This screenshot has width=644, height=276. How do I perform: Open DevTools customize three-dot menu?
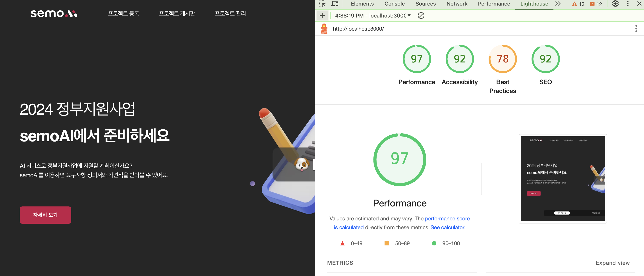[627, 4]
